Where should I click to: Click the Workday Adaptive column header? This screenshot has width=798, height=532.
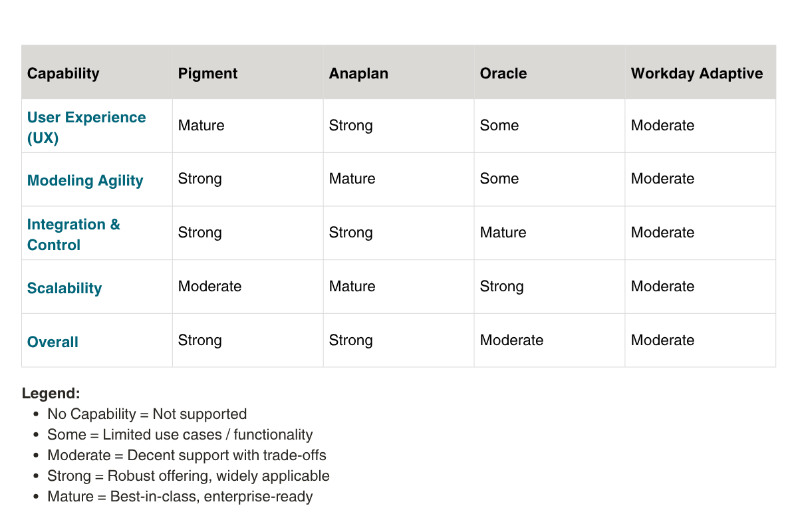[697, 73]
